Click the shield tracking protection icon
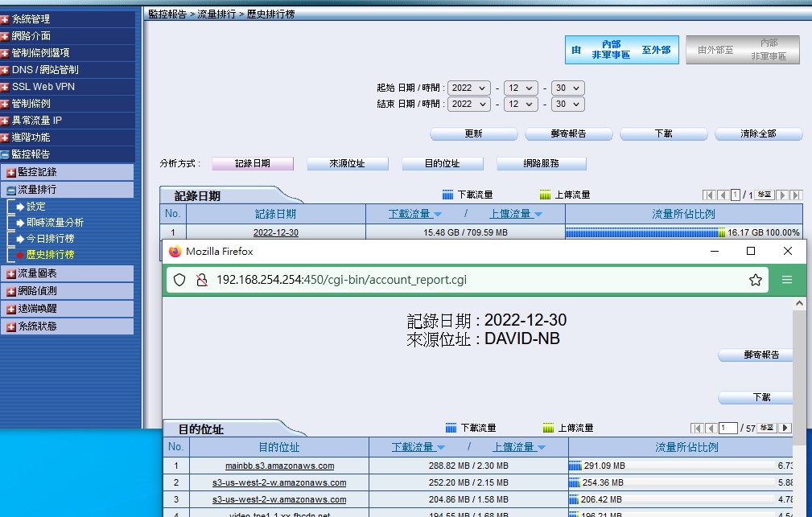The height and width of the screenshot is (517, 812). point(179,280)
